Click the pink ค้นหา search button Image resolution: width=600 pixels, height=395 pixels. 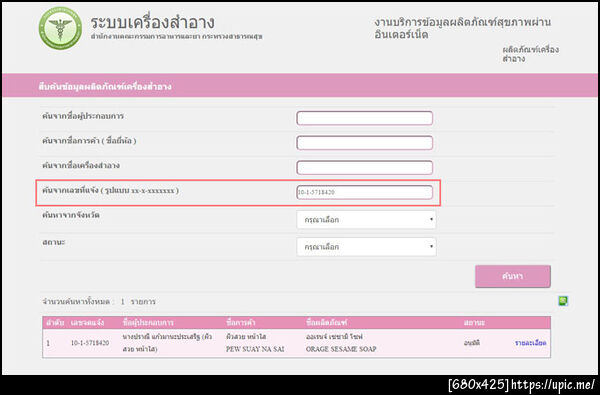click(513, 276)
